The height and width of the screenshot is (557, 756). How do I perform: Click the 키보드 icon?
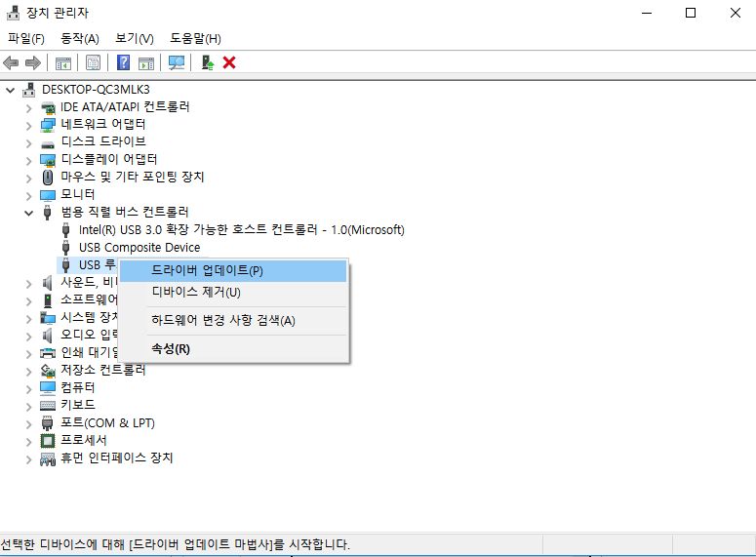(48, 405)
